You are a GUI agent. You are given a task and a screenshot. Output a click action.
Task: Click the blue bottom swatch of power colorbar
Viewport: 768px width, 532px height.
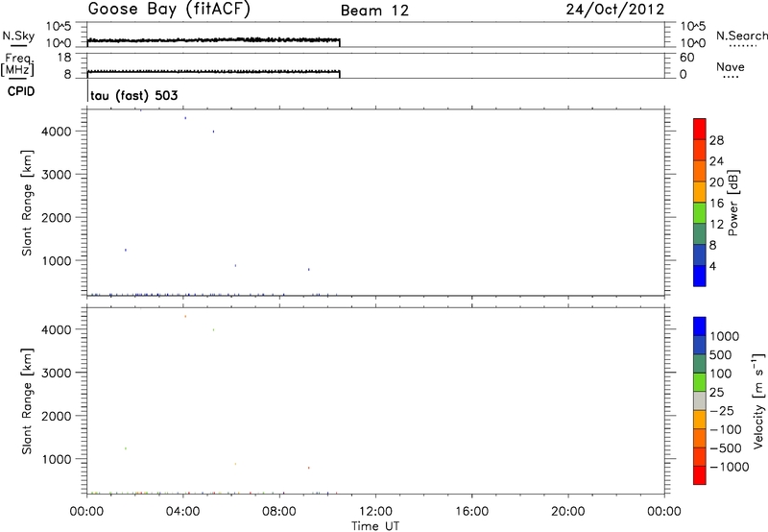pos(700,276)
